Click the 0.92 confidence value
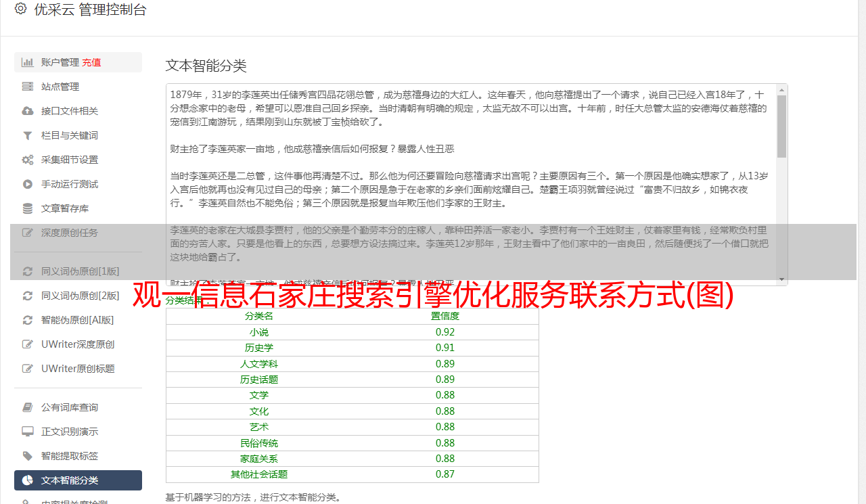Image resolution: width=866 pixels, height=504 pixels. (x=445, y=332)
